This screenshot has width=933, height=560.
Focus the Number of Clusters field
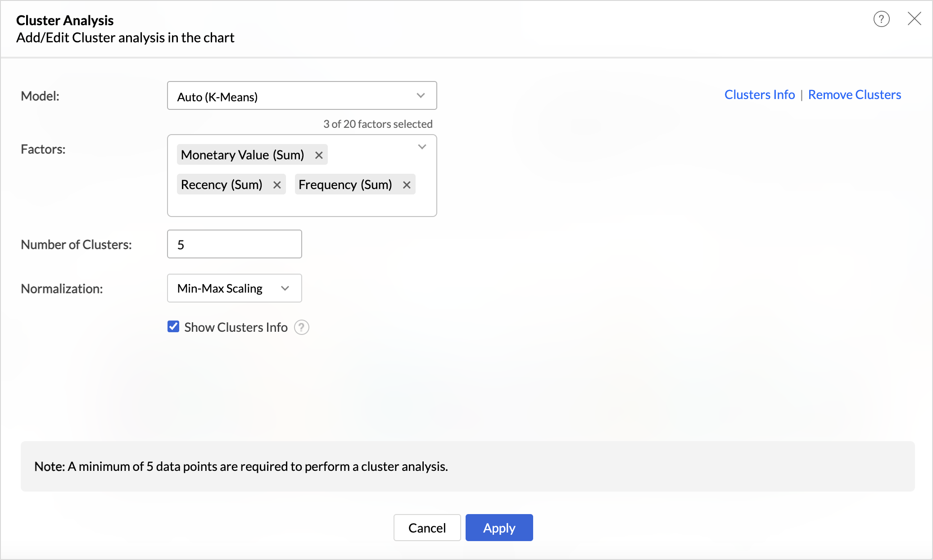[x=234, y=244]
